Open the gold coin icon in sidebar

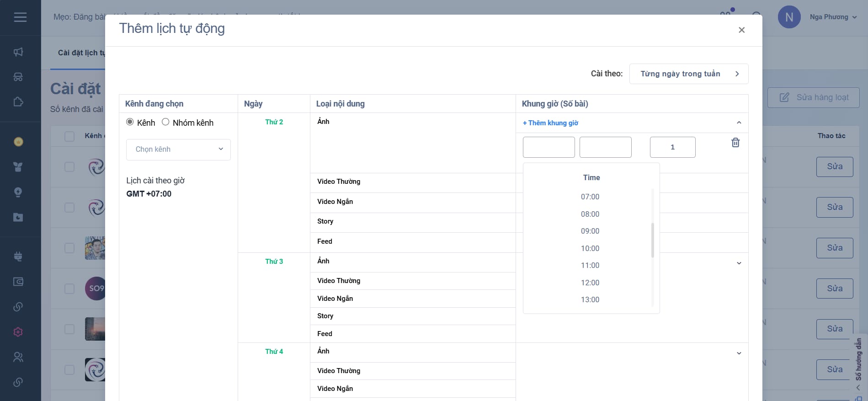pos(18,142)
